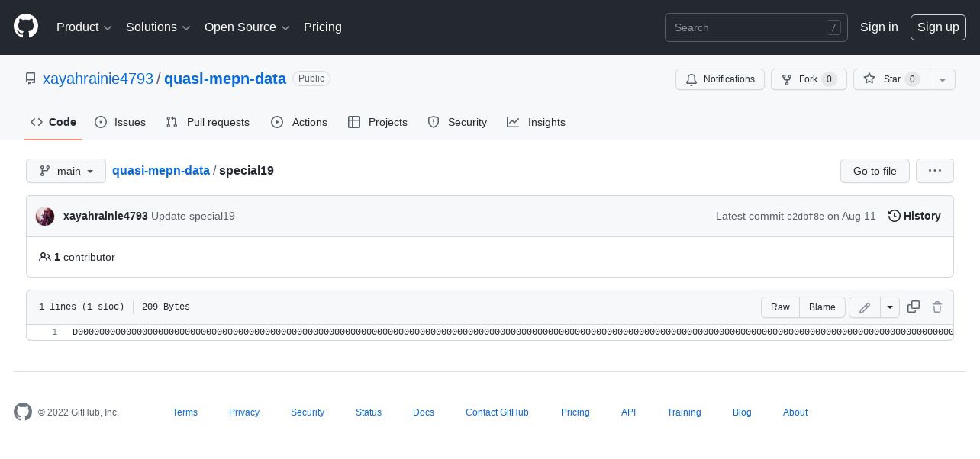
Task: Click the footer GitHub logo
Action: click(23, 412)
